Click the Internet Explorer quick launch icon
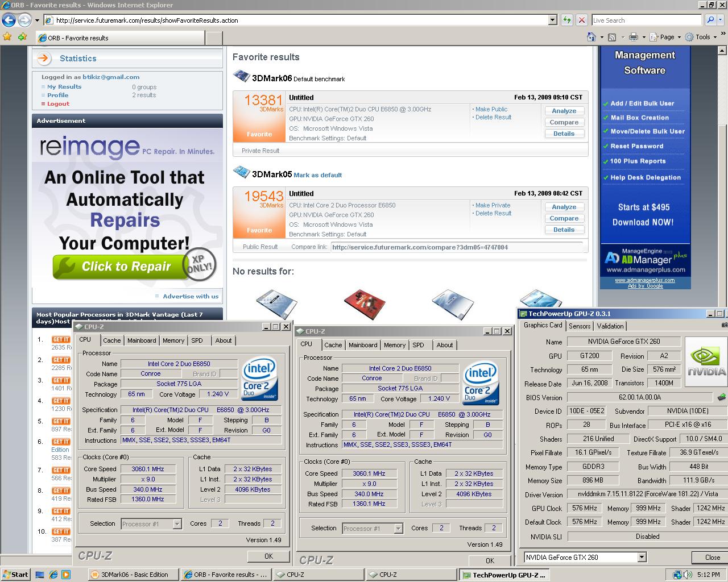Viewport: 728px width, 582px height. point(53,575)
